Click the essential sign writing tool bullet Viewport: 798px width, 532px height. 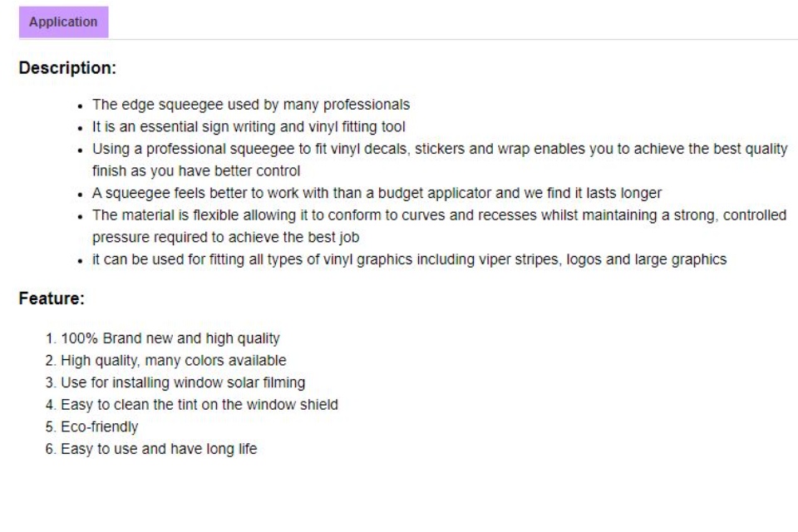tap(249, 126)
